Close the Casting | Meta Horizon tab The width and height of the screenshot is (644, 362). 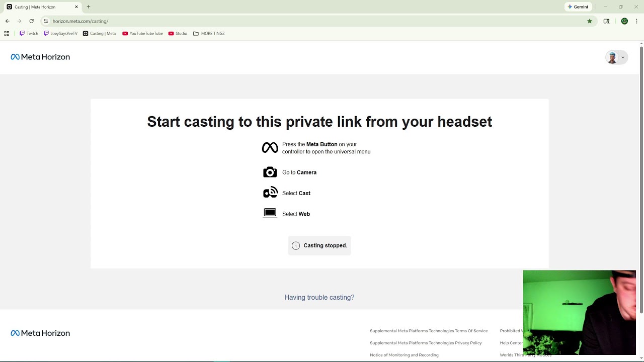[x=76, y=7]
